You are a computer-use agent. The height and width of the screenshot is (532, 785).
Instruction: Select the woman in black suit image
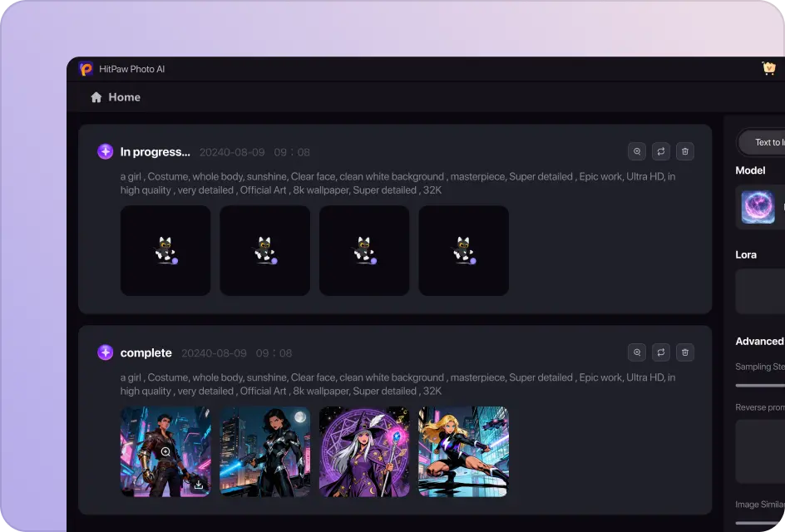(x=264, y=451)
